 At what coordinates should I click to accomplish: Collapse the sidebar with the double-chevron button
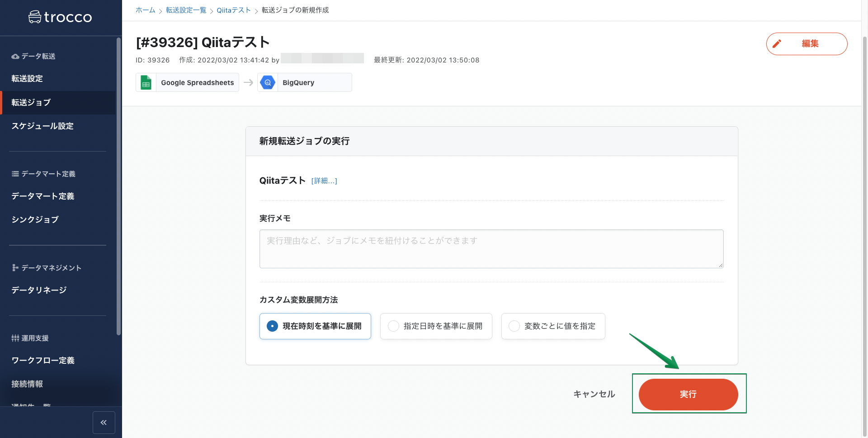coord(104,423)
